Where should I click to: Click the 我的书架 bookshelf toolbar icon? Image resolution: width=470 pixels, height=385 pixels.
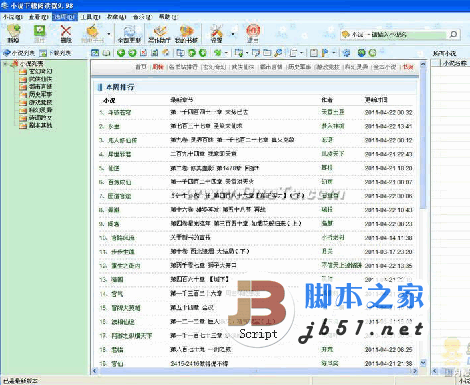click(x=186, y=33)
